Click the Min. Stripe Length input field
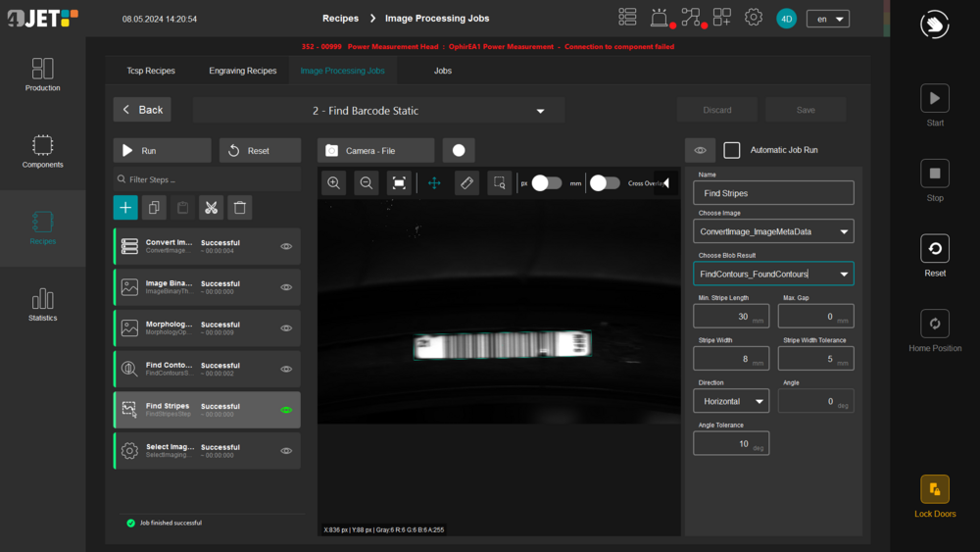 [x=730, y=316]
